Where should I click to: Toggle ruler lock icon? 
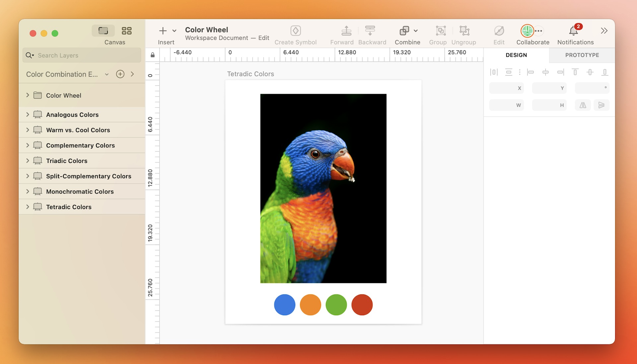[x=153, y=55]
